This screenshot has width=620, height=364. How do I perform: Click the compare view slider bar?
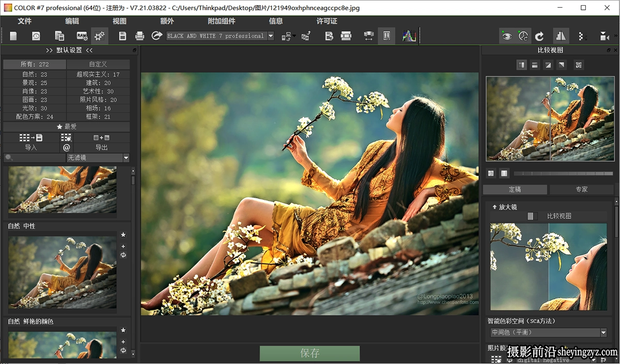[563, 173]
